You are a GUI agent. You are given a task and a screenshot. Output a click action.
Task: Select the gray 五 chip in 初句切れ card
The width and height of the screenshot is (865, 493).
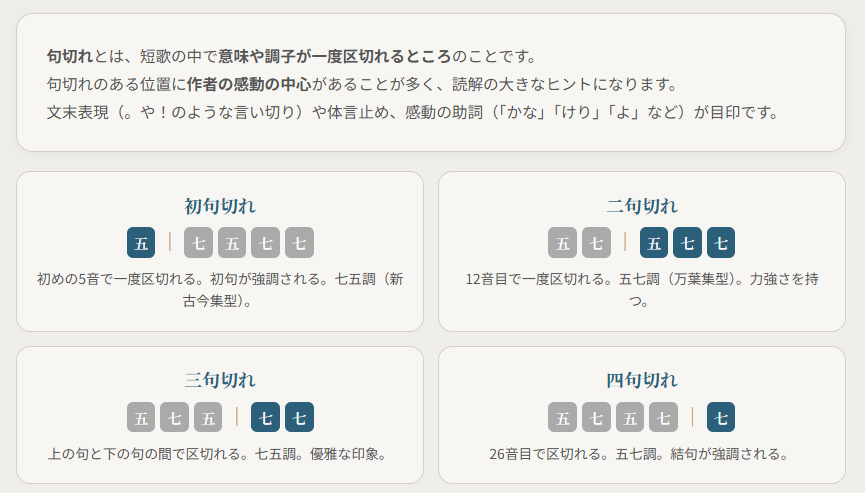(x=232, y=242)
